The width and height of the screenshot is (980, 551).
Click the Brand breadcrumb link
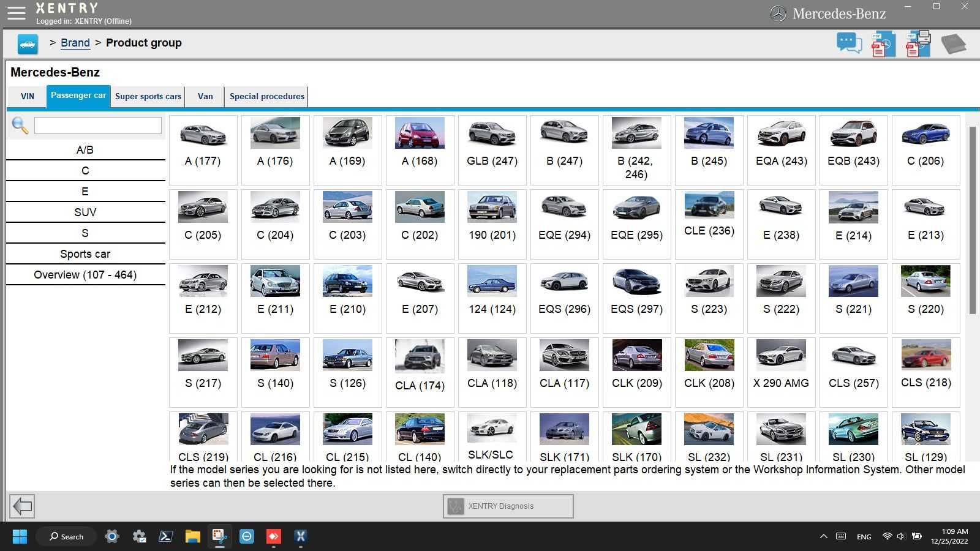[75, 43]
